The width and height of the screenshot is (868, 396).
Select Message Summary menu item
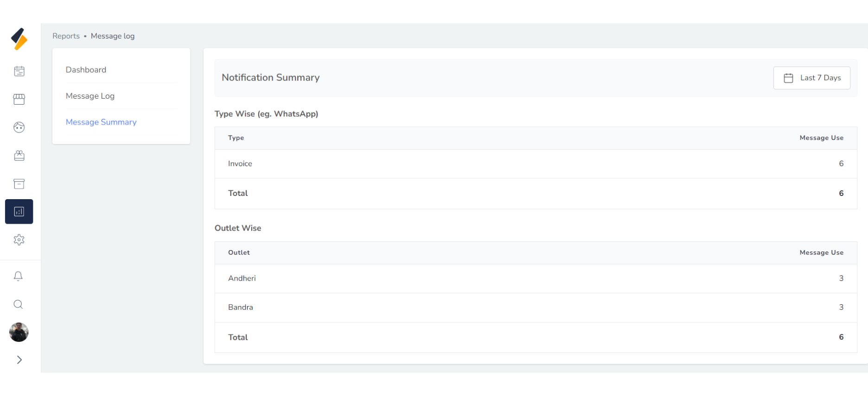coord(101,122)
